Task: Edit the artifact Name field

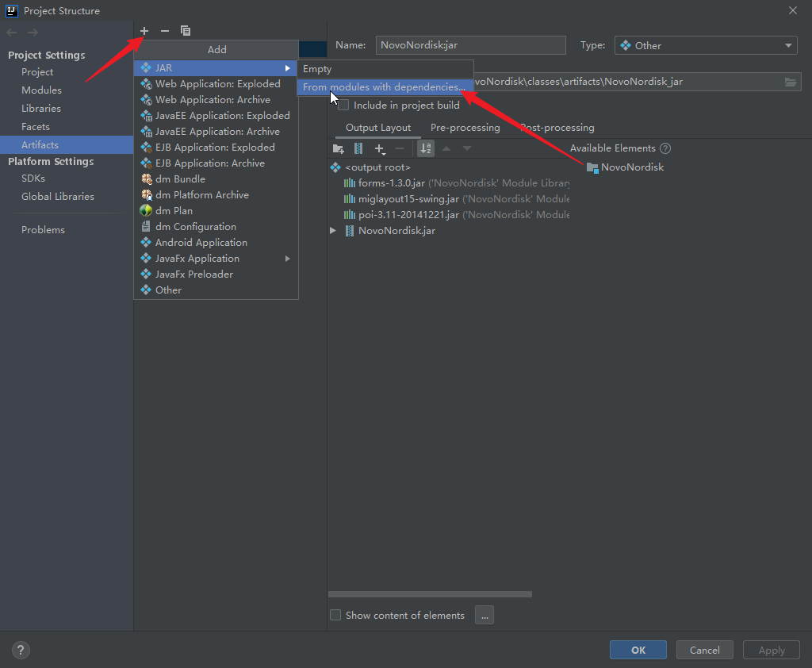Action: 470,45
